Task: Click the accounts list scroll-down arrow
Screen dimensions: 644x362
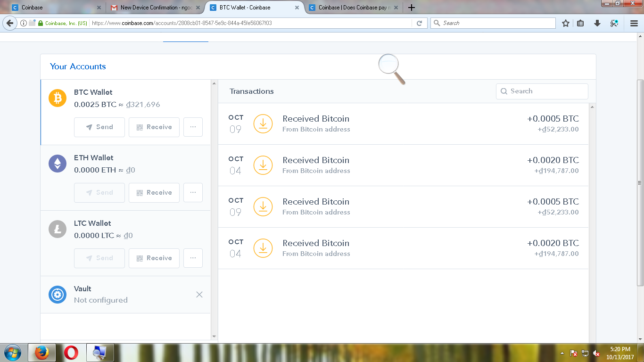Action: point(215,337)
